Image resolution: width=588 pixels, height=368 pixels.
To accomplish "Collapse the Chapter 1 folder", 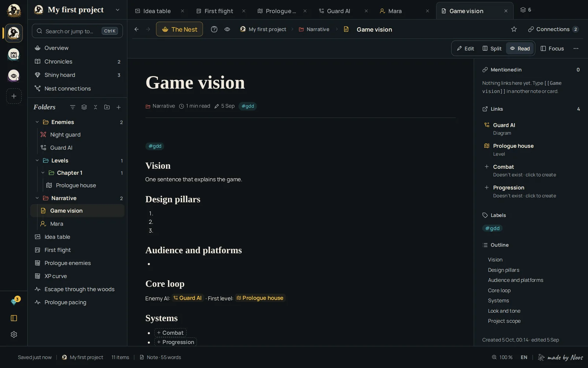I will click(x=43, y=173).
